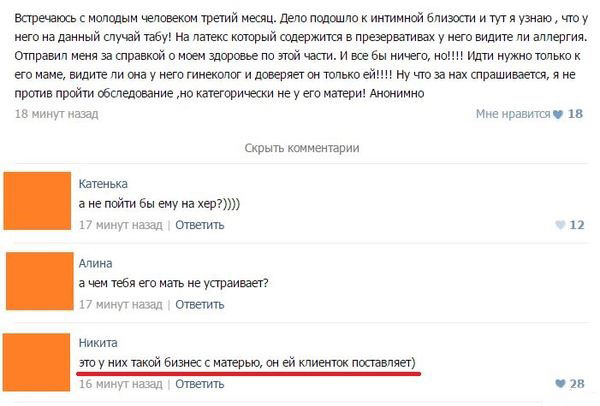Like Никита's comment via its heart icon
Screen dimensions: 600x406
[x=558, y=383]
